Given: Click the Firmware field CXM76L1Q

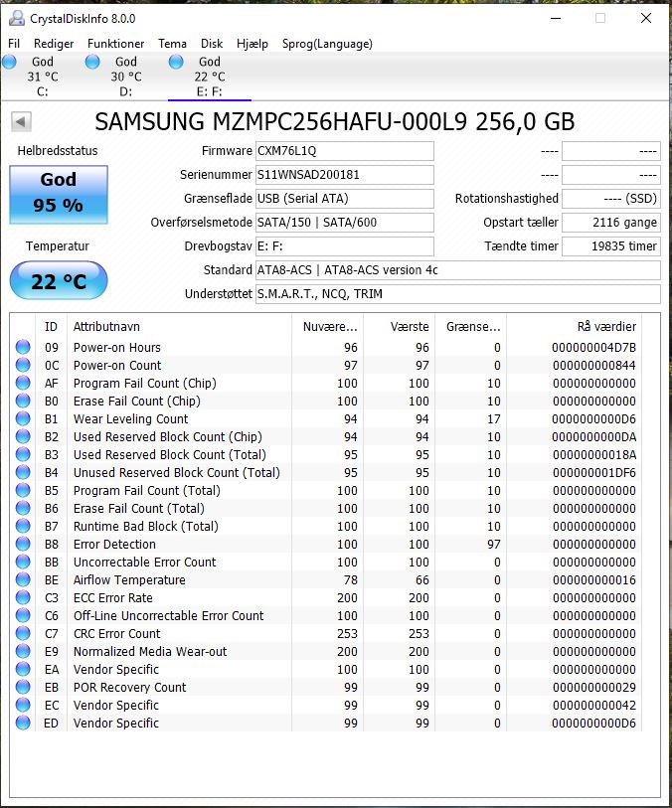Looking at the screenshot, I should (x=345, y=151).
